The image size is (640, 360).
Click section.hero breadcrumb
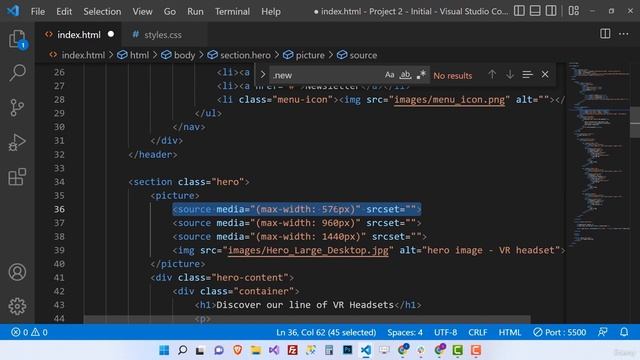[245, 55]
